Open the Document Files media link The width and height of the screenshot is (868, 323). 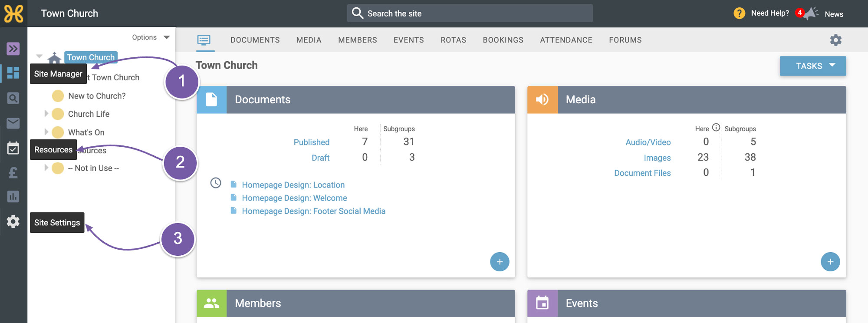643,173
